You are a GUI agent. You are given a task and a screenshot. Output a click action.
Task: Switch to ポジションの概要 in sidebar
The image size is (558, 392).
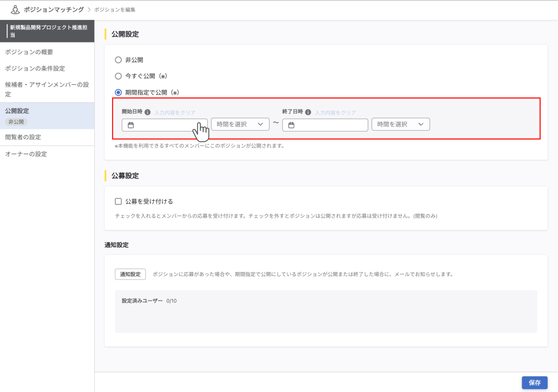click(x=29, y=52)
